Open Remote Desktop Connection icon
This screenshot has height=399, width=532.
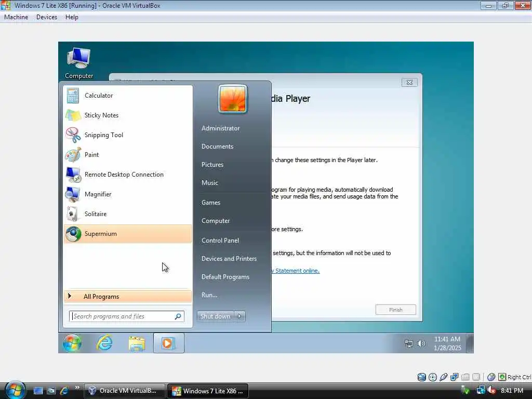(73, 175)
